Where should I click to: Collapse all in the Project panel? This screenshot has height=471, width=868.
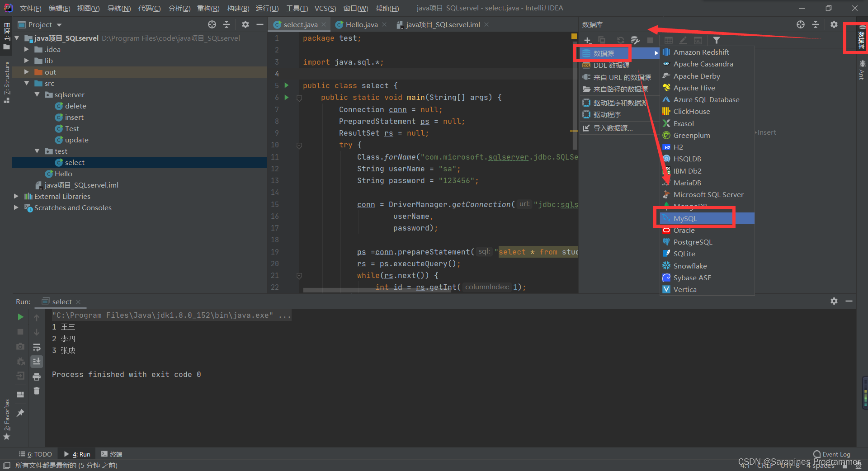click(227, 24)
